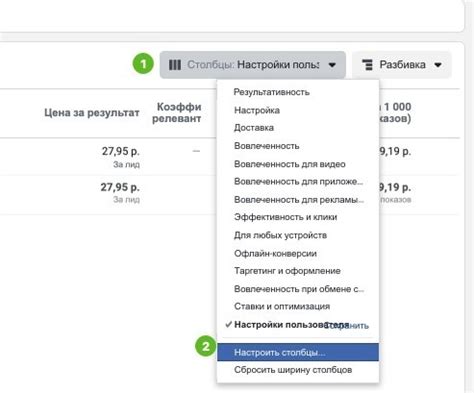Click Коэффи релевант column header

(177, 113)
